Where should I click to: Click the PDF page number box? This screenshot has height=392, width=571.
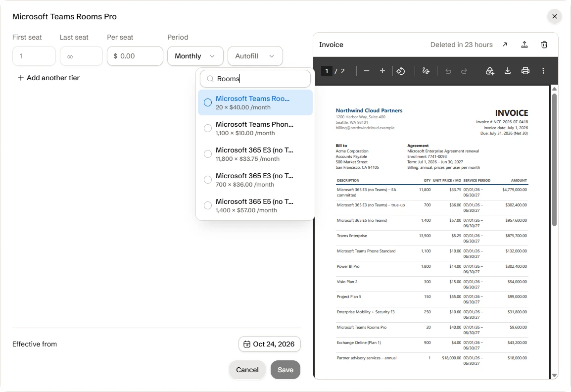coord(327,71)
